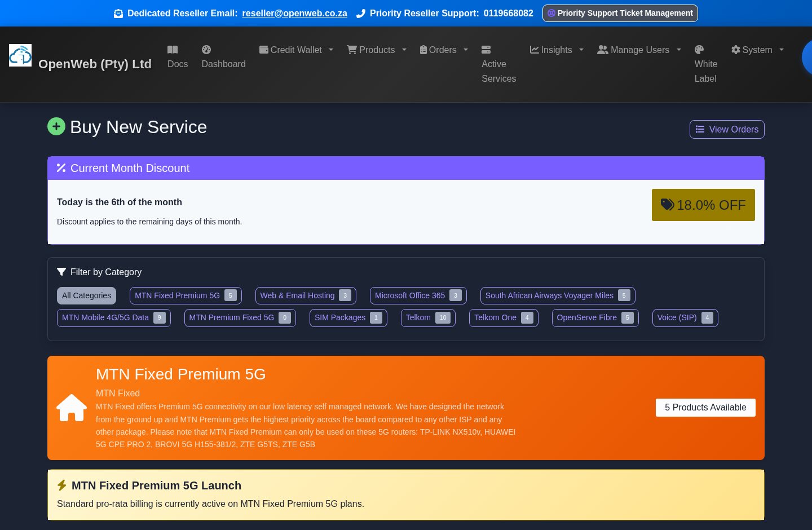This screenshot has height=530, width=812.
Task: Click the White Label palette icon
Action: click(699, 50)
